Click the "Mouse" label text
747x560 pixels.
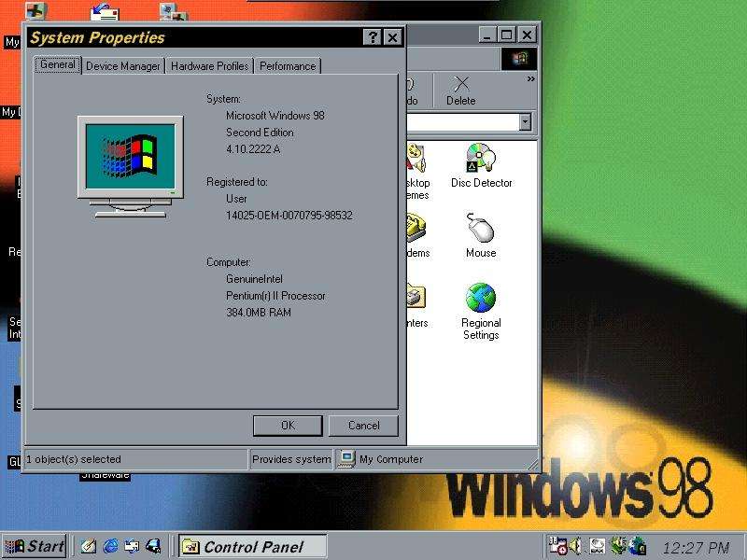(481, 253)
